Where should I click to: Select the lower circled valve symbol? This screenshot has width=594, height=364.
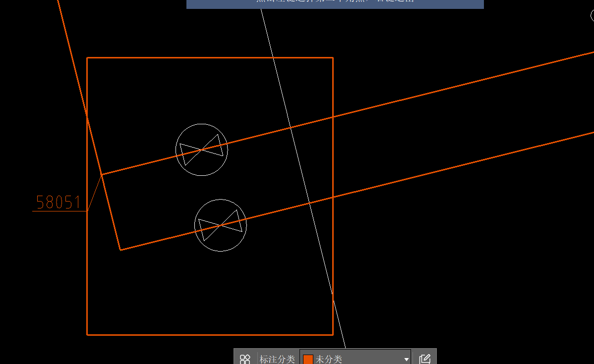pyautogui.click(x=221, y=225)
